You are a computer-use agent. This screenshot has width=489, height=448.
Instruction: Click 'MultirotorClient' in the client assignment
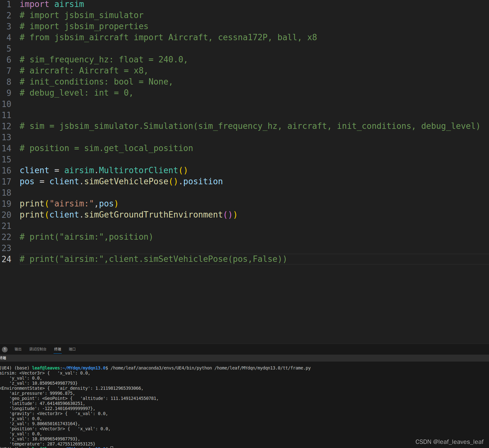[138, 170]
